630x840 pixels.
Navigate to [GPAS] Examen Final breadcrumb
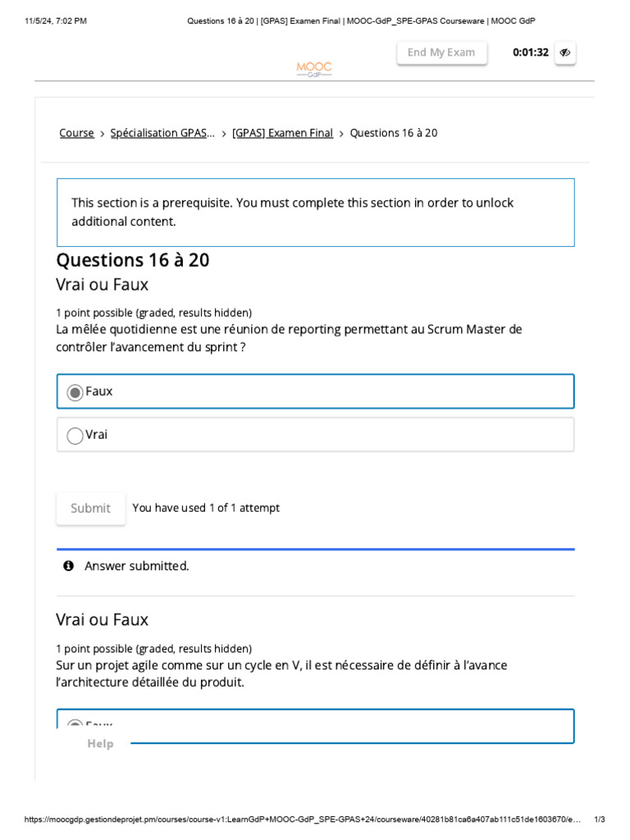[282, 133]
